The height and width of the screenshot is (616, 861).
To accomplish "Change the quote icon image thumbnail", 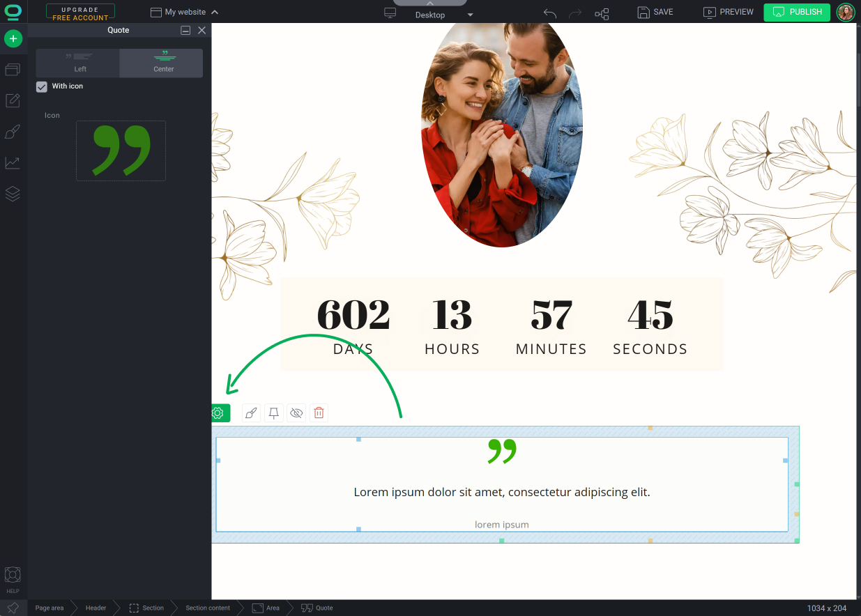I will pyautogui.click(x=121, y=151).
